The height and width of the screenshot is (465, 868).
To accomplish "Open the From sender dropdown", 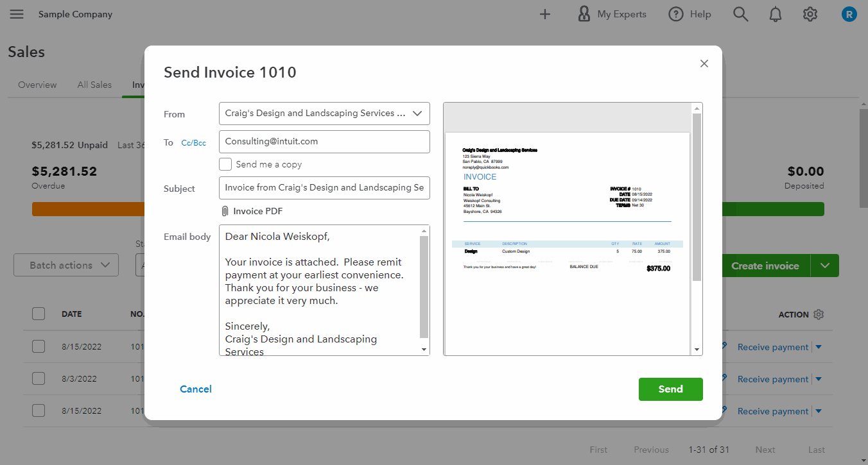I will [x=324, y=114].
